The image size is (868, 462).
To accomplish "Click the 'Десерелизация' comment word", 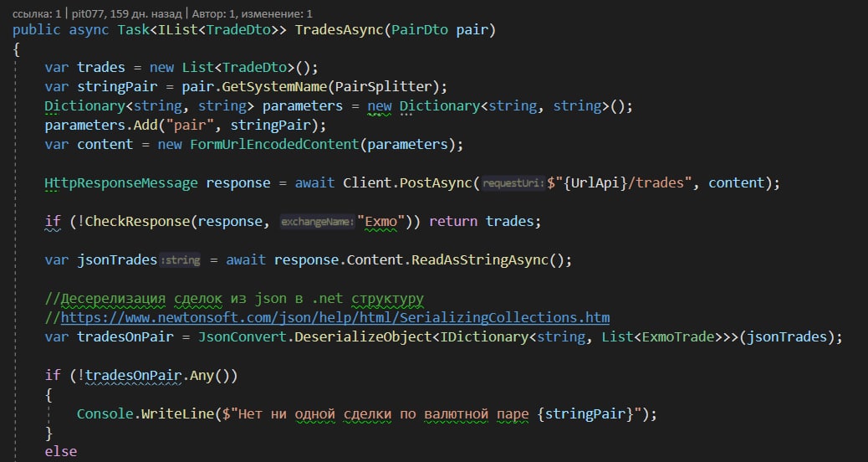I will coord(113,299).
